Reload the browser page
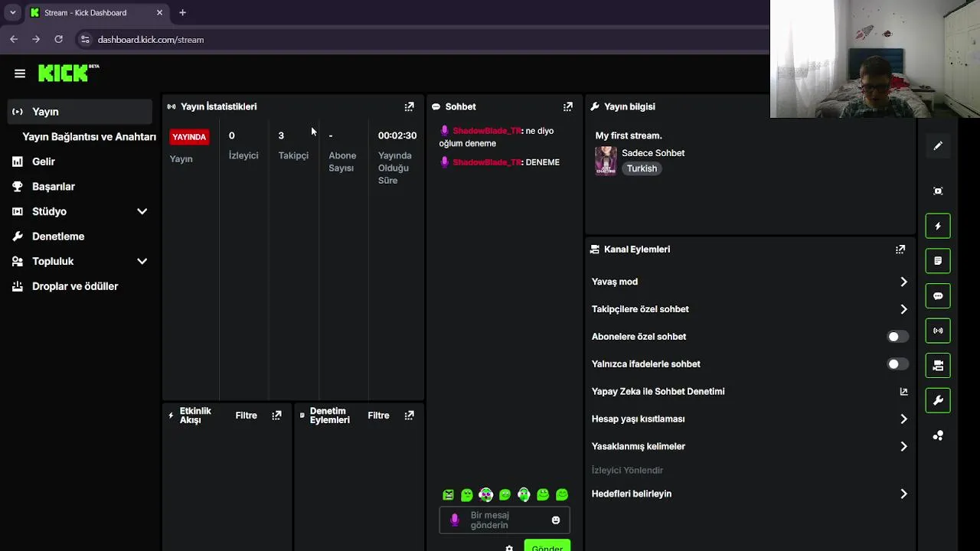980x551 pixels. point(58,39)
